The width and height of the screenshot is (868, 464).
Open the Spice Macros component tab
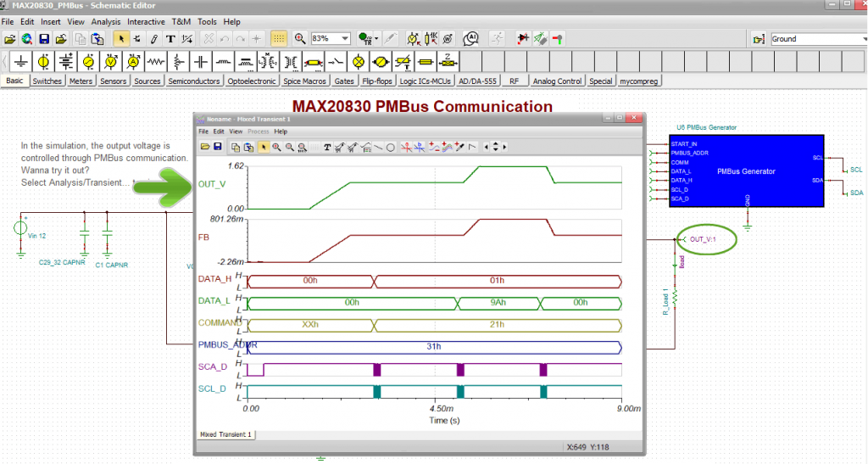tap(304, 81)
